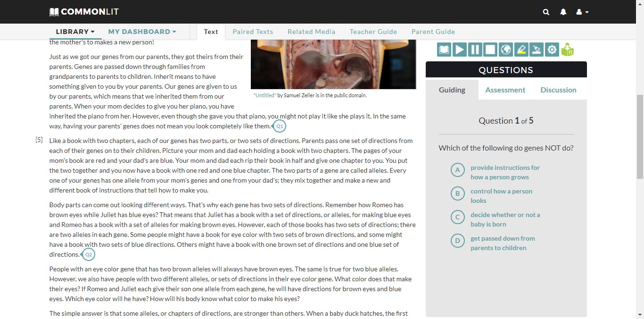
Task: Pause the audio narration
Action: pos(475,50)
